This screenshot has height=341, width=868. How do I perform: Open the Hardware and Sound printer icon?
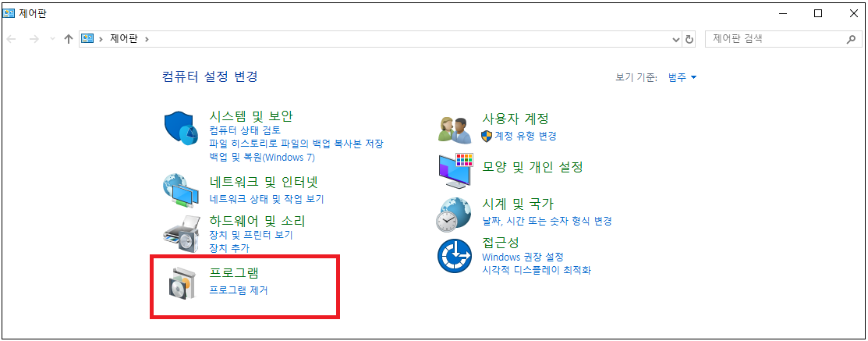click(x=181, y=235)
